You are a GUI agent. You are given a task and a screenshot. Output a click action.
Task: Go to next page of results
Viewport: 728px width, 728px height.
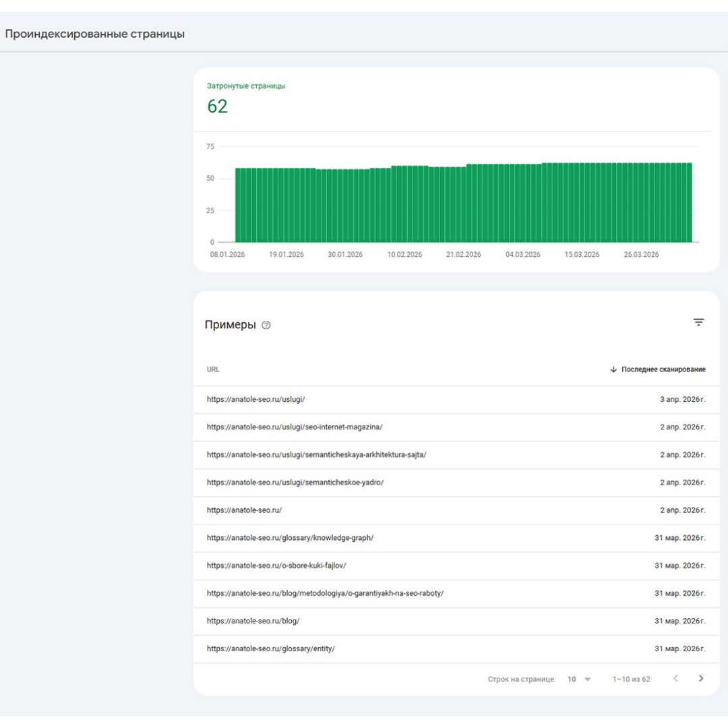click(700, 679)
